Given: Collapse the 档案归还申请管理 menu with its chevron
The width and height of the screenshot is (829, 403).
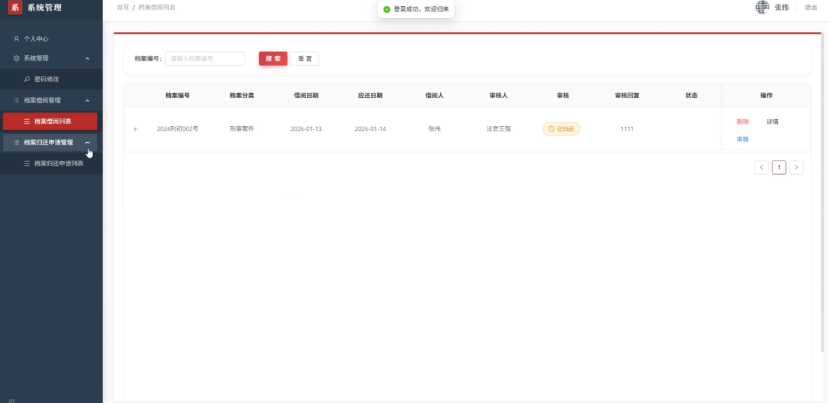Looking at the screenshot, I should pos(88,142).
